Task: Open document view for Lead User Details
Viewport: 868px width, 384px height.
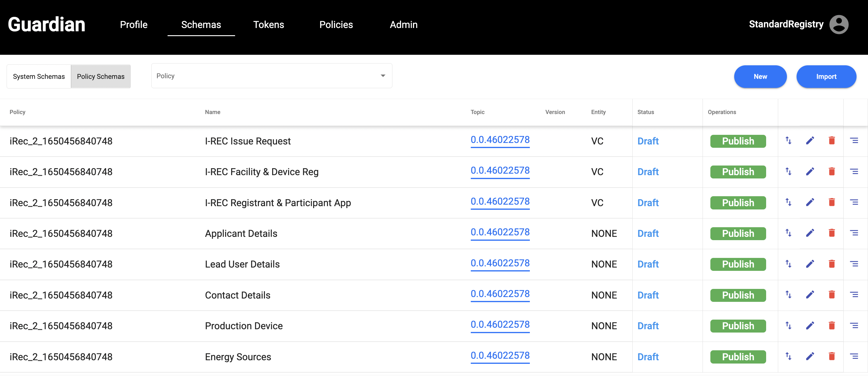Action: tap(854, 264)
